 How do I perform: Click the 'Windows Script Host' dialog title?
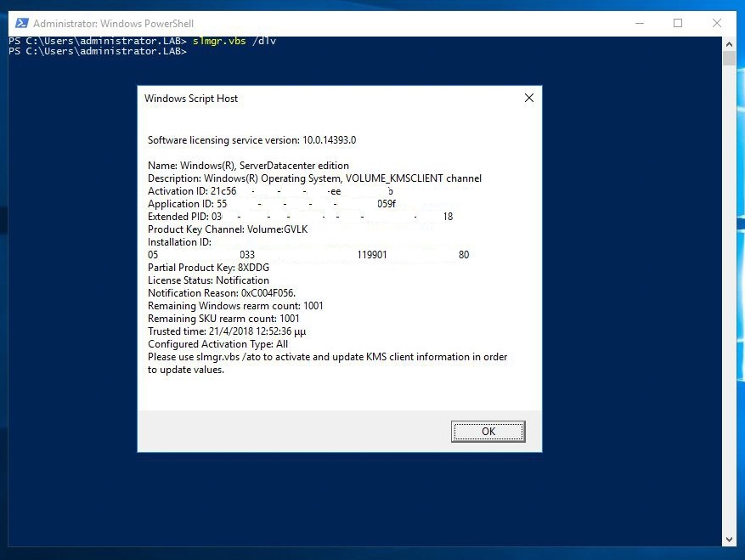click(191, 99)
